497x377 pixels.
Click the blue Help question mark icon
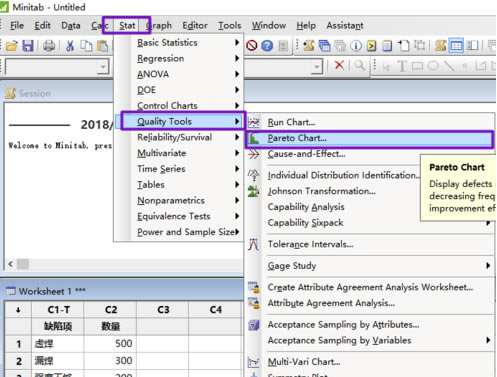267,45
